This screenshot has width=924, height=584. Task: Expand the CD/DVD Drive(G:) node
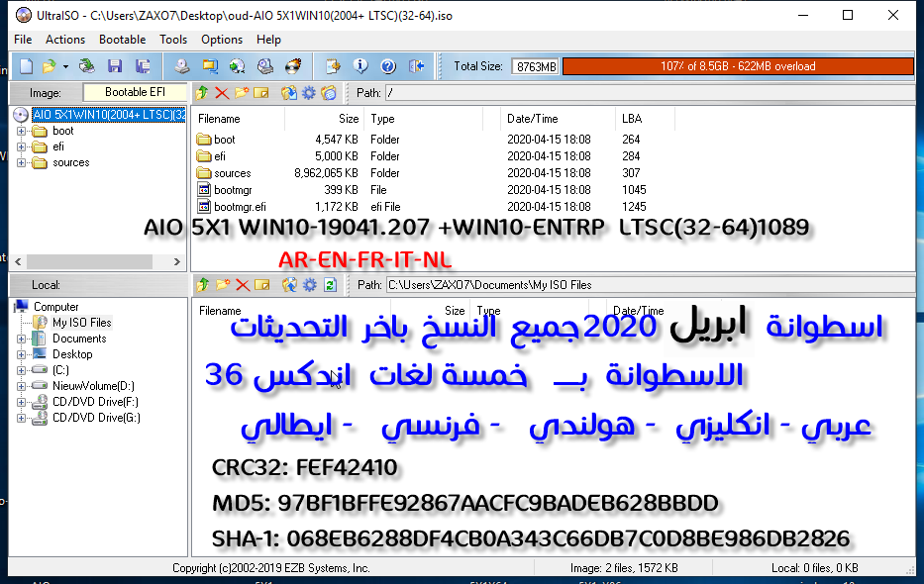click(21, 418)
